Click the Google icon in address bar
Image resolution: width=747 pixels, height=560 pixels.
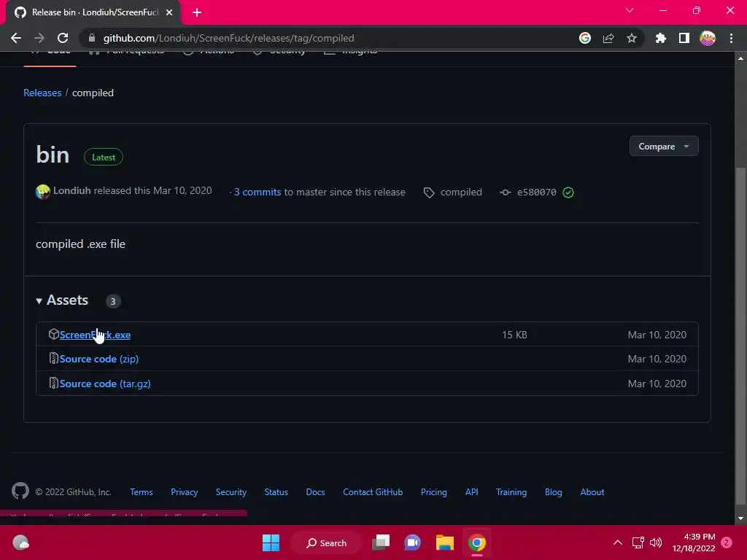584,38
